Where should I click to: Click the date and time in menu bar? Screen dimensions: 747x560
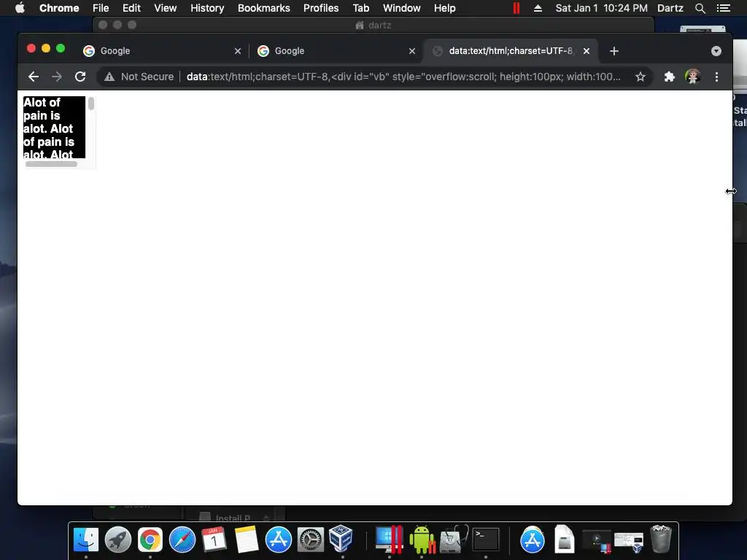click(x=601, y=8)
